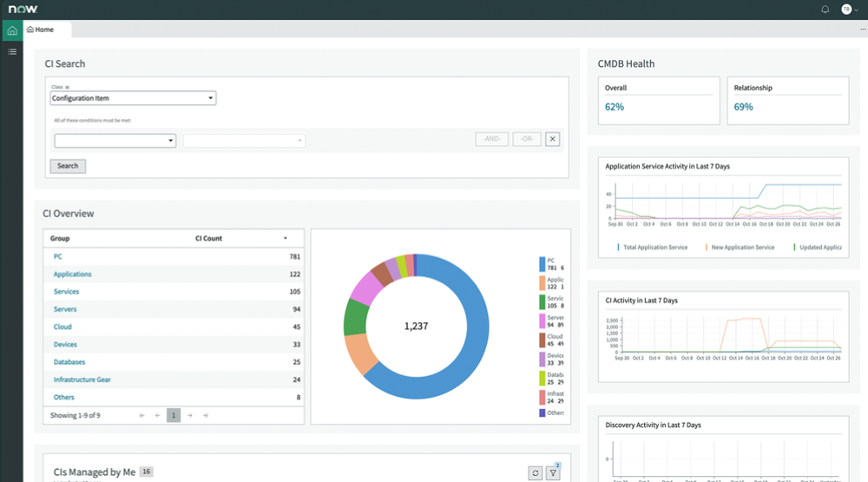Click the OR condition button
This screenshot has width=868, height=482.
coord(527,139)
